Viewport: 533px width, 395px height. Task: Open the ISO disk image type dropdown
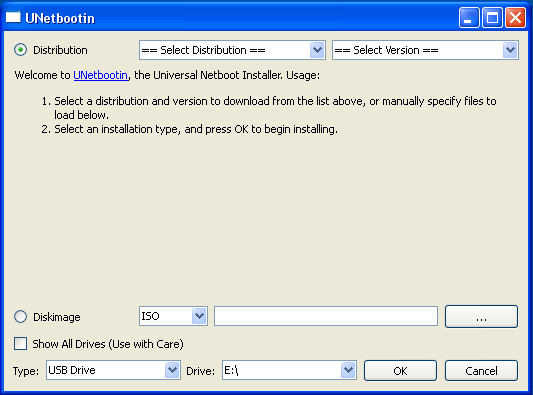click(x=173, y=316)
